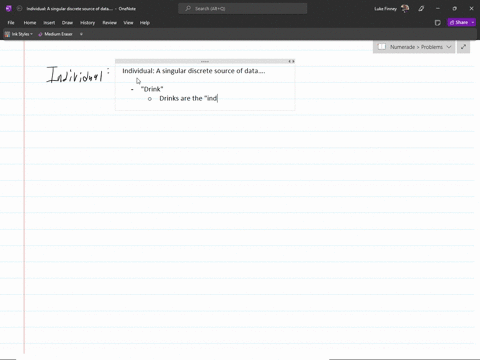The height and width of the screenshot is (360, 480).
Task: Click the "Drink" bullet text
Action: point(152,89)
